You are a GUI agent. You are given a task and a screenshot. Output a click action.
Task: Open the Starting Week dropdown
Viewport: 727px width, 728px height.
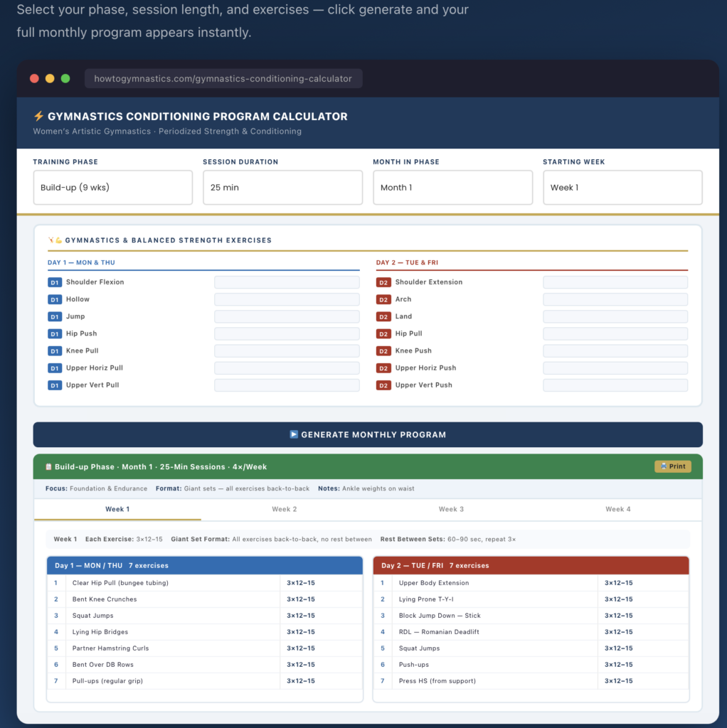coord(622,188)
